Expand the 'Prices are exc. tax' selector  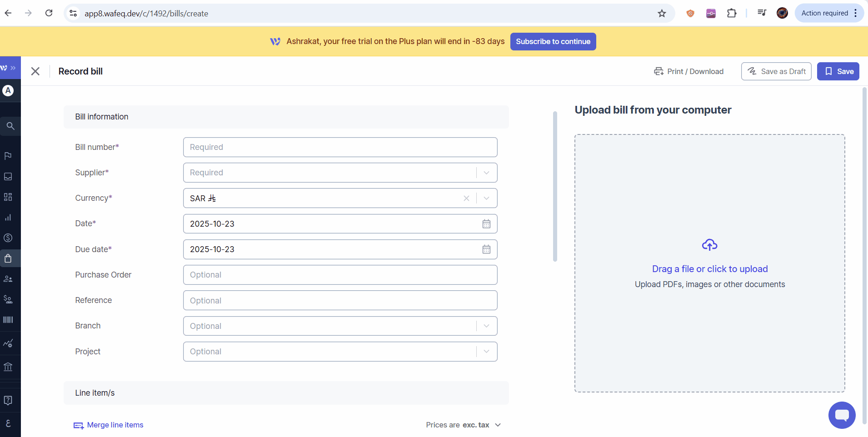click(x=498, y=425)
